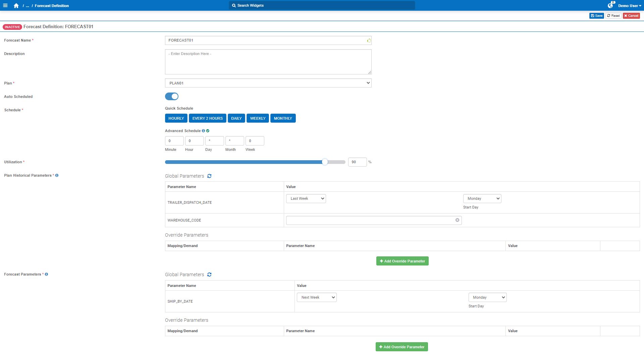
Task: Click Plan Historical Parameters info icon
Action: point(57,175)
